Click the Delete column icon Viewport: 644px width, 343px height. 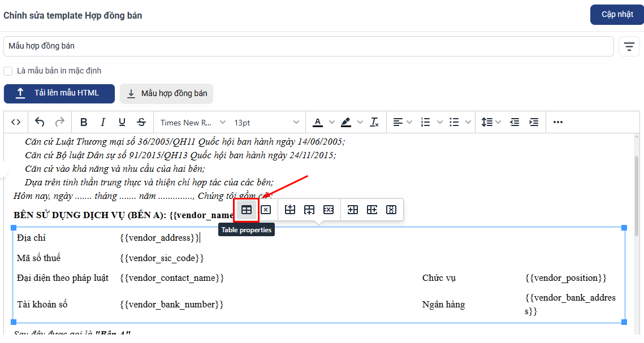pos(391,210)
